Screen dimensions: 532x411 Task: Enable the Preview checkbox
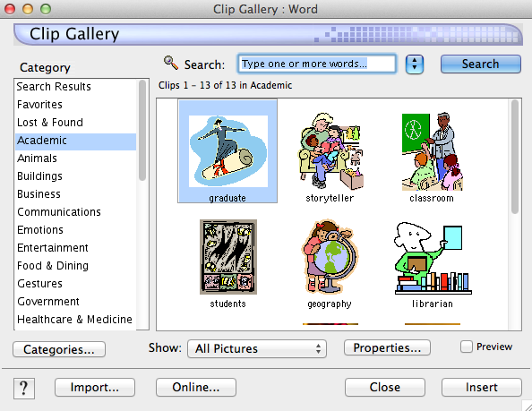click(467, 347)
